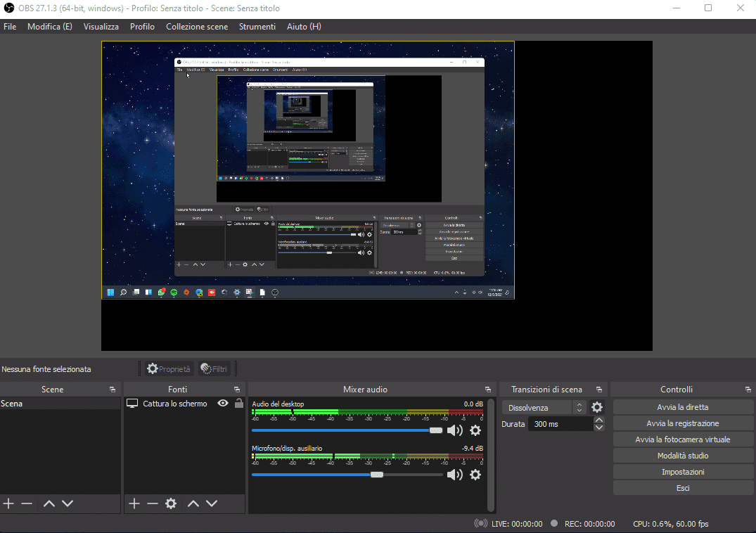The height and width of the screenshot is (533, 756).
Task: Open the Aiuto (H) menu
Action: point(304,27)
